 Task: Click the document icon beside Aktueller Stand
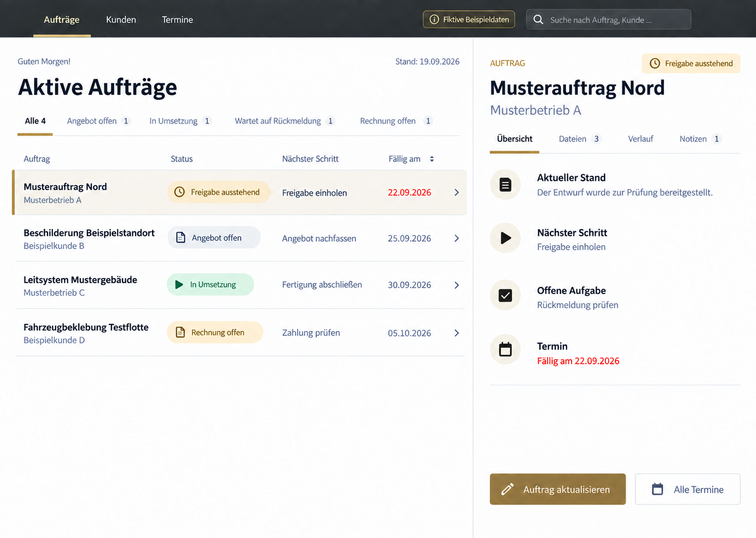point(505,185)
